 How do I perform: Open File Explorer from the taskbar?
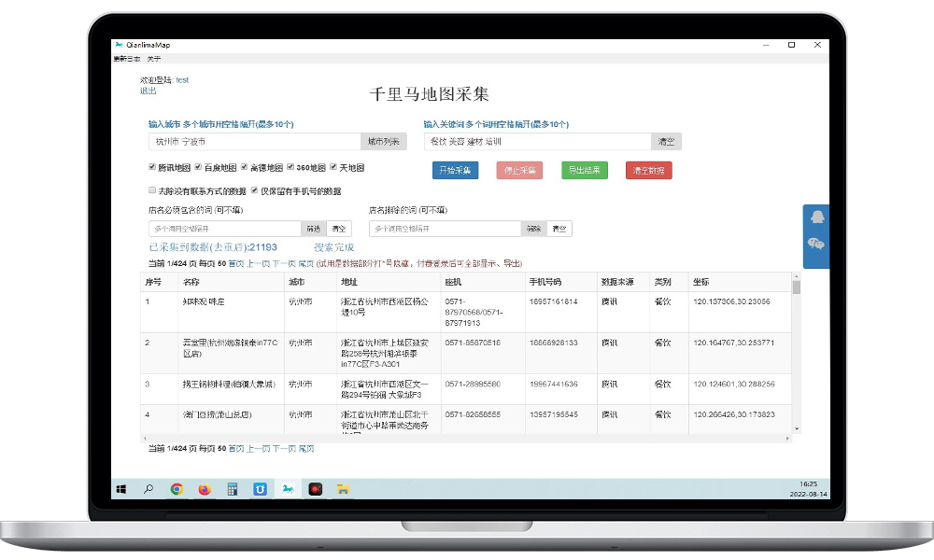[x=343, y=489]
